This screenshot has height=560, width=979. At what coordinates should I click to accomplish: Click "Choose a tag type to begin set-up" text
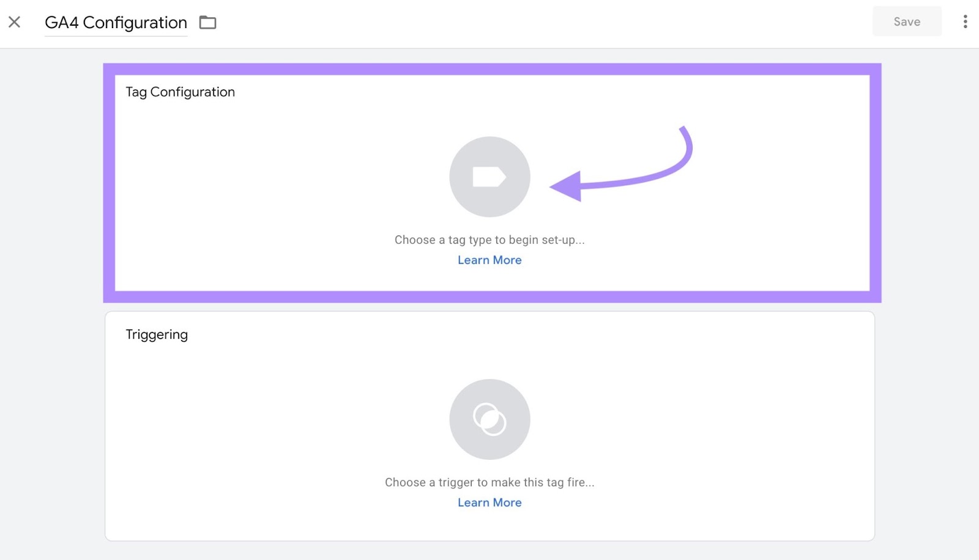pos(489,240)
